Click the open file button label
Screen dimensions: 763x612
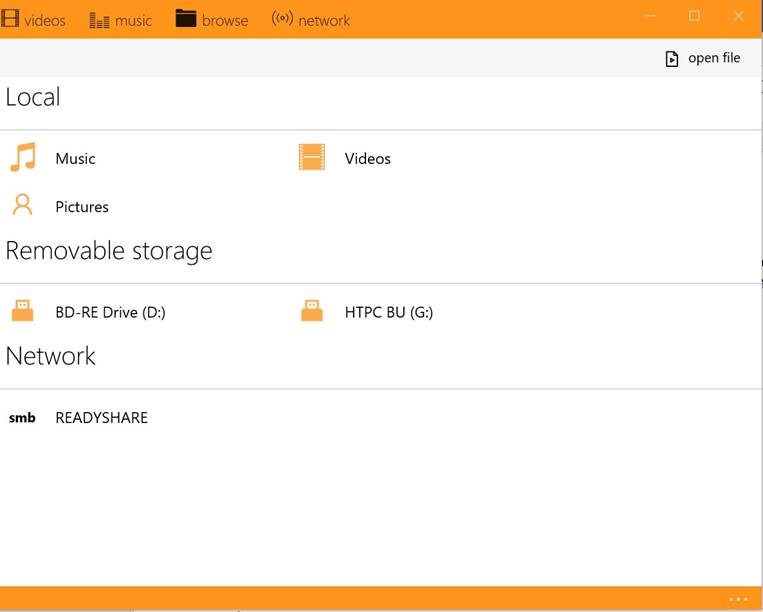pos(714,58)
